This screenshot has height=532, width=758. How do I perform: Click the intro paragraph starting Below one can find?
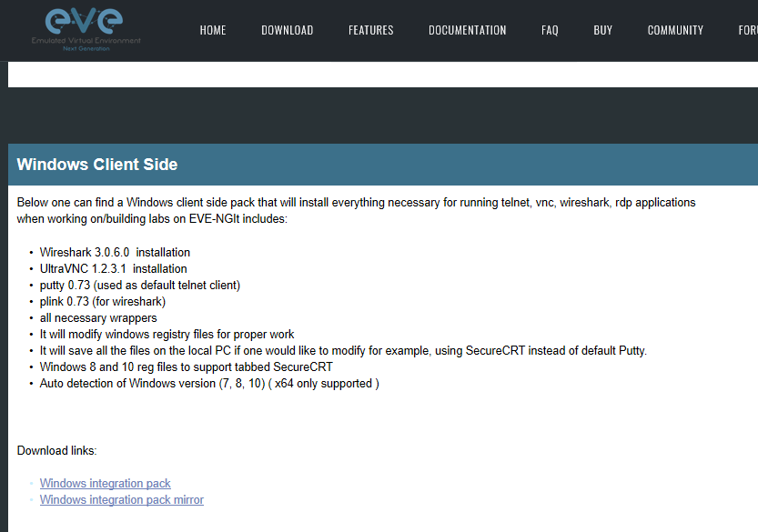(357, 211)
